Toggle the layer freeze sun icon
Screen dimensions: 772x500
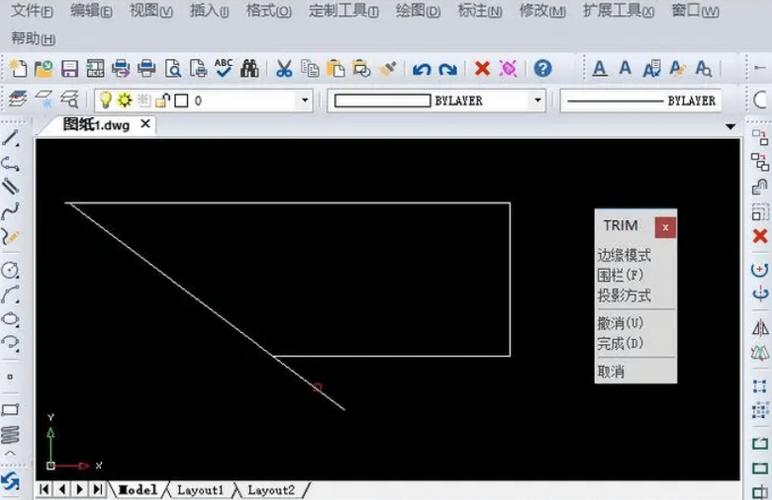point(124,100)
